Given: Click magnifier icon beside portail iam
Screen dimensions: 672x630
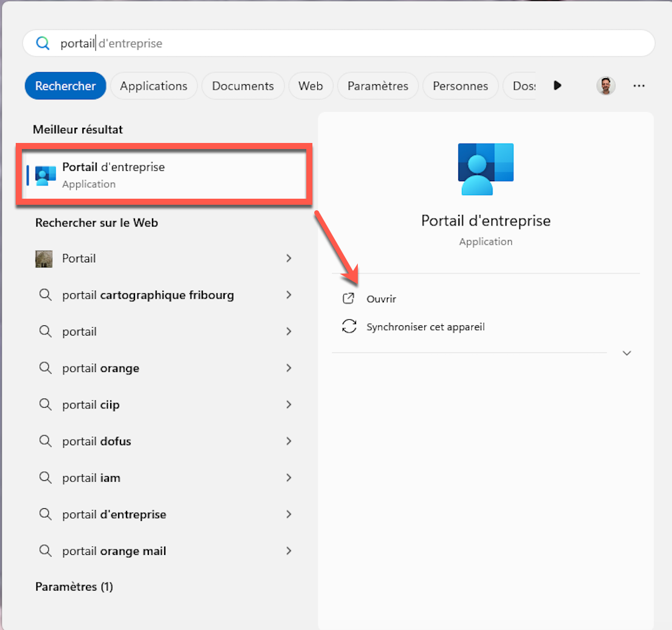Looking at the screenshot, I should 45,477.
